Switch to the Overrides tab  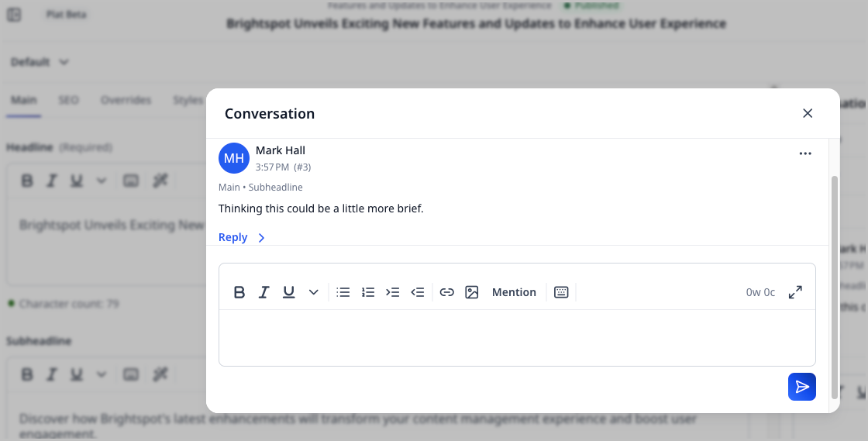click(x=126, y=100)
